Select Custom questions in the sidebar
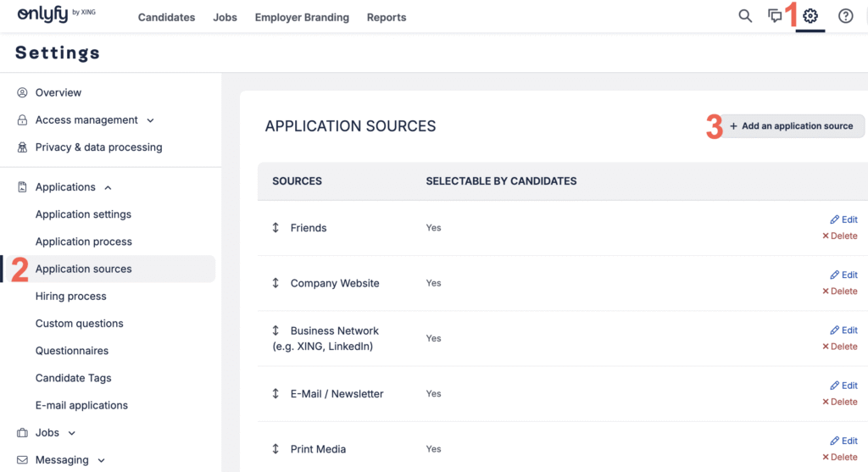Viewport: 868px width, 472px height. (x=80, y=324)
